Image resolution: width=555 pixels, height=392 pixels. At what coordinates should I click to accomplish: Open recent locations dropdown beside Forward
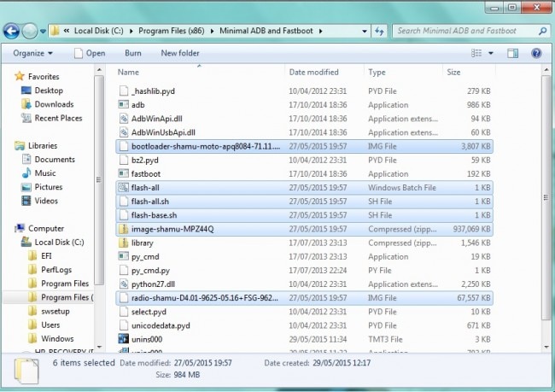click(43, 31)
